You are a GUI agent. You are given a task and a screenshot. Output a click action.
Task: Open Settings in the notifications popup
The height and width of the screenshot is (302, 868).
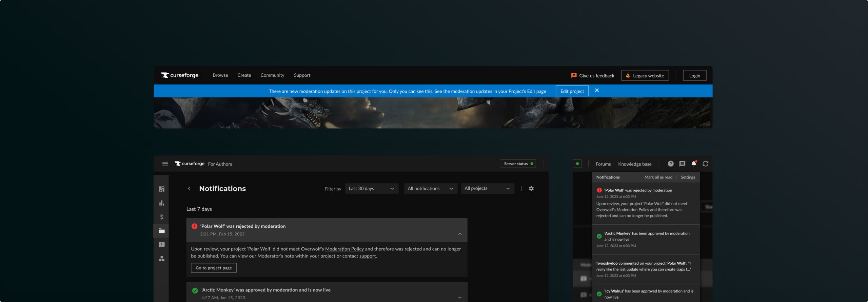(688, 177)
